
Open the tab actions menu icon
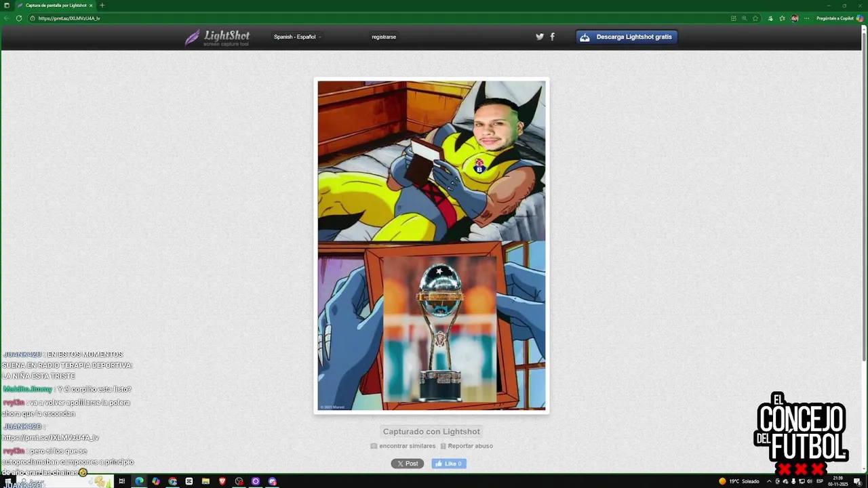tap(6, 5)
